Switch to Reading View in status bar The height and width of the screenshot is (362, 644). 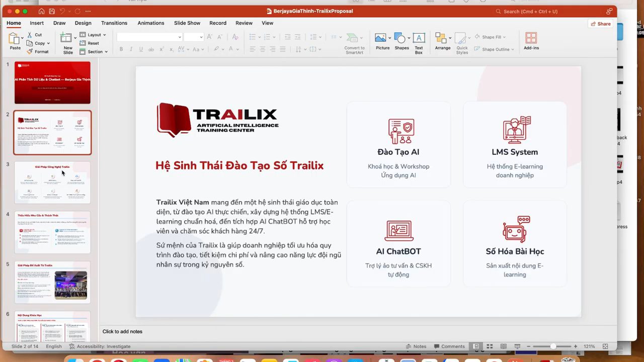tap(504, 346)
